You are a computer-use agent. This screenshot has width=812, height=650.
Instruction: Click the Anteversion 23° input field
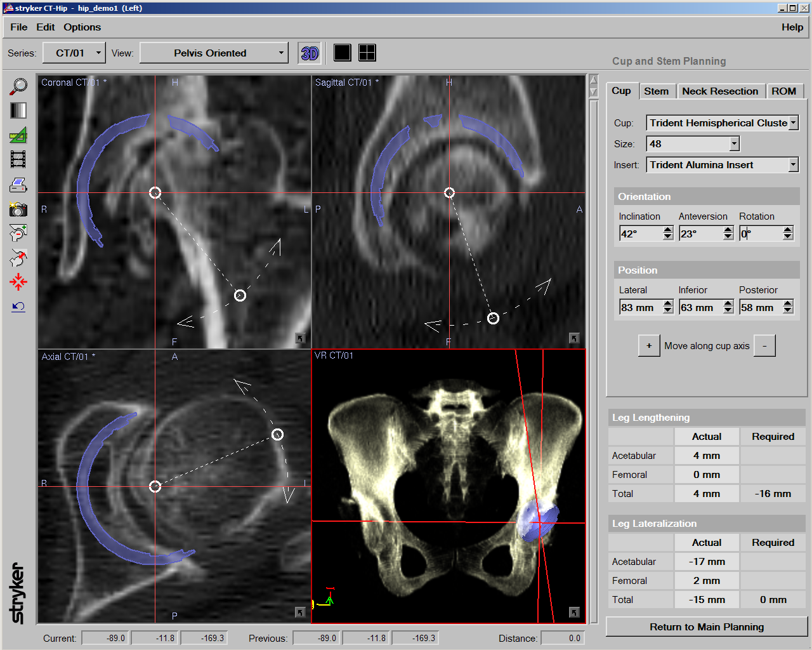tap(702, 234)
